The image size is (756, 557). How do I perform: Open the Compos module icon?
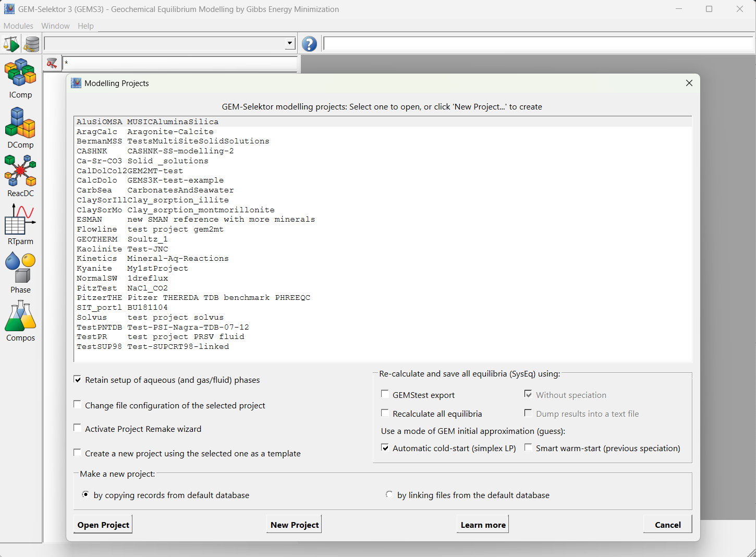20,316
